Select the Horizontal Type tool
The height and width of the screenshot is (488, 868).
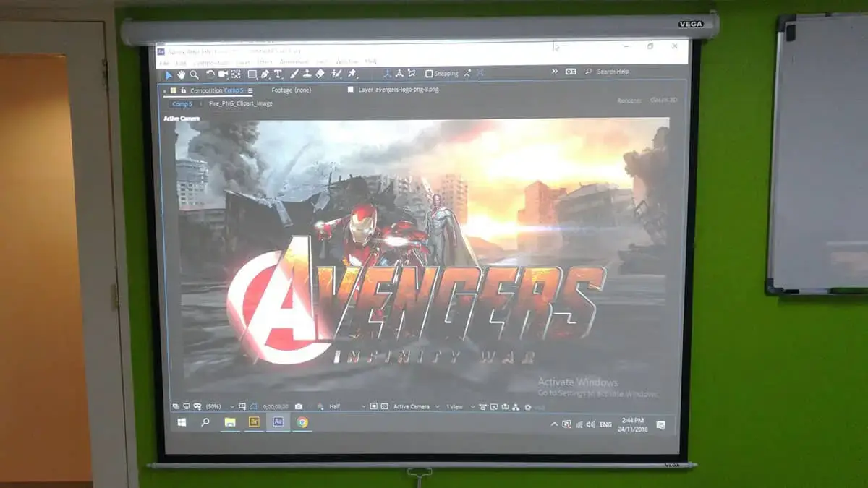[x=278, y=74]
